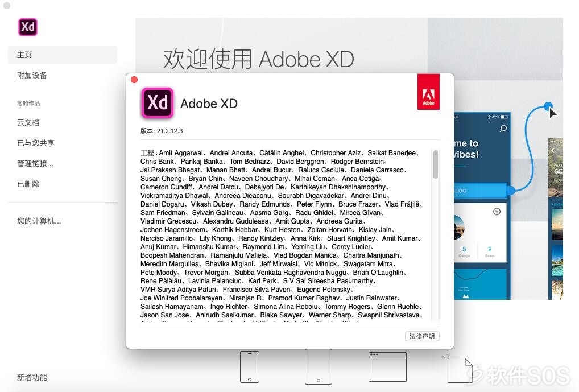Open 新增功能 at the sidebar bottom
Screen dimensions: 579x392
[x=32, y=377]
